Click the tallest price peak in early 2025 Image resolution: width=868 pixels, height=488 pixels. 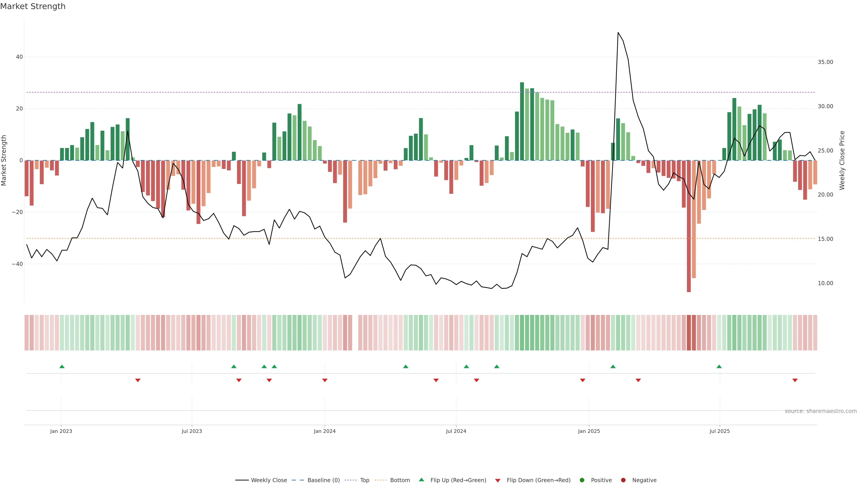pos(618,33)
